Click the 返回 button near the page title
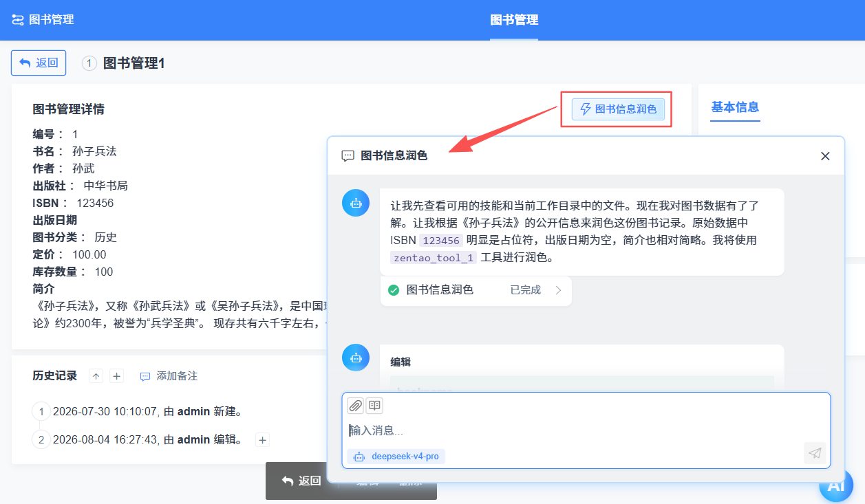The width and height of the screenshot is (865, 504). coord(39,63)
